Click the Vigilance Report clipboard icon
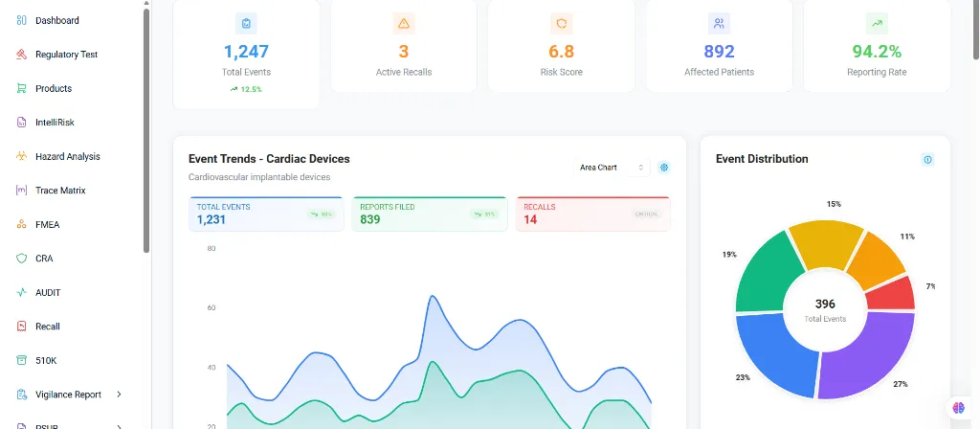This screenshot has width=980, height=429. (x=22, y=395)
